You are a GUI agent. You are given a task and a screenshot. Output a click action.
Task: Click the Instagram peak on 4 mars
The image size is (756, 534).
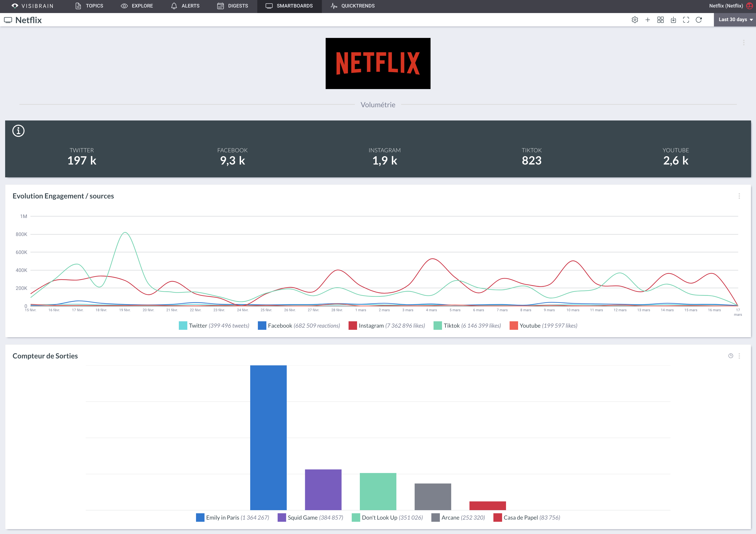click(432, 259)
